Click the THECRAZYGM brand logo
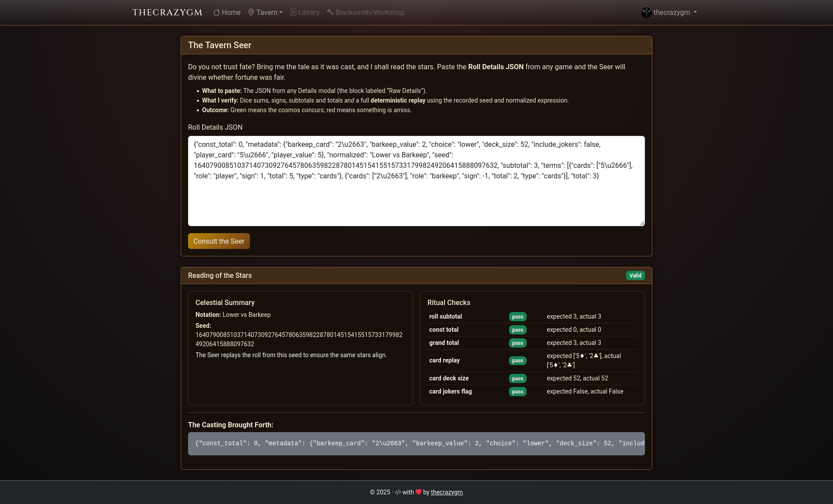 coord(167,12)
